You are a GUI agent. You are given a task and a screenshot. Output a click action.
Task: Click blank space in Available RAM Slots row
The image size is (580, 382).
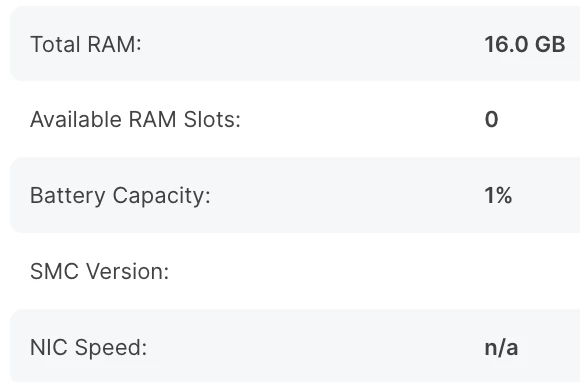click(x=362, y=119)
